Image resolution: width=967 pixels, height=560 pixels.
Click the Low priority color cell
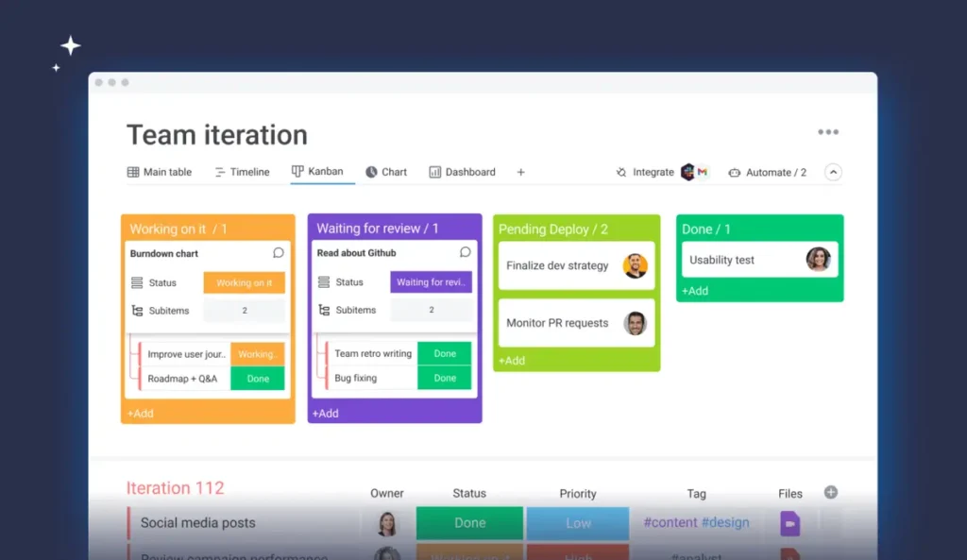tap(577, 522)
